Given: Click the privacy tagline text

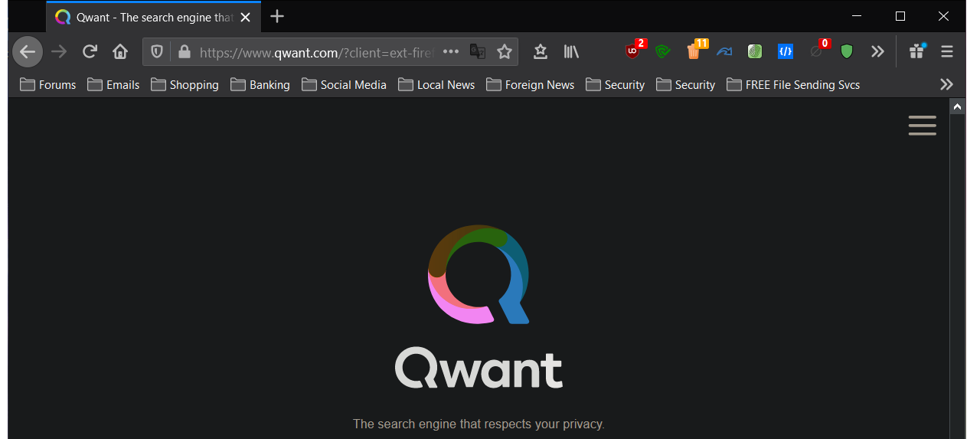Looking at the screenshot, I should tap(479, 424).
